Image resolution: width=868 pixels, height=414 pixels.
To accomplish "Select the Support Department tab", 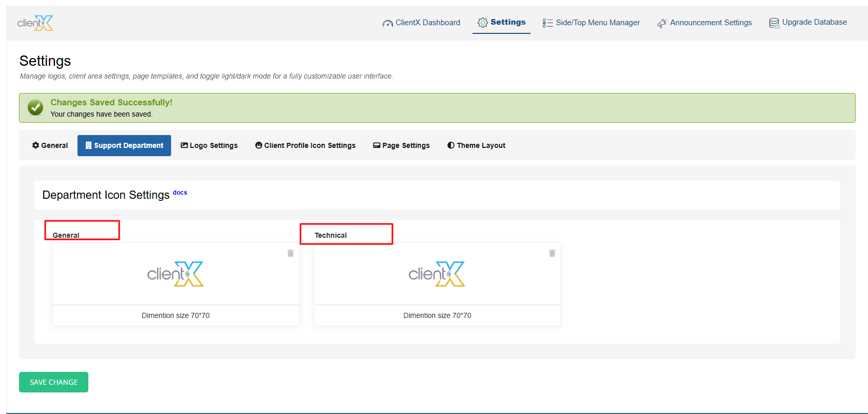I will click(x=124, y=145).
